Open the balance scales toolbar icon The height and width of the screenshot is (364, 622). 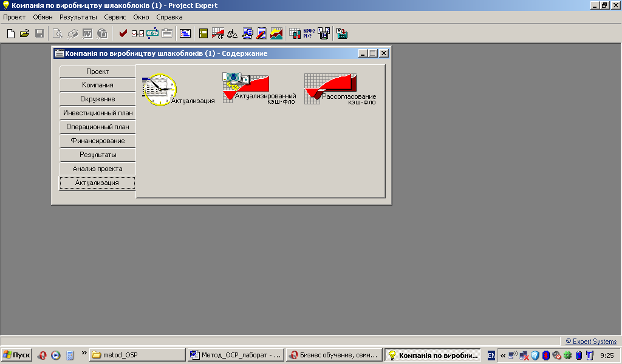click(233, 33)
